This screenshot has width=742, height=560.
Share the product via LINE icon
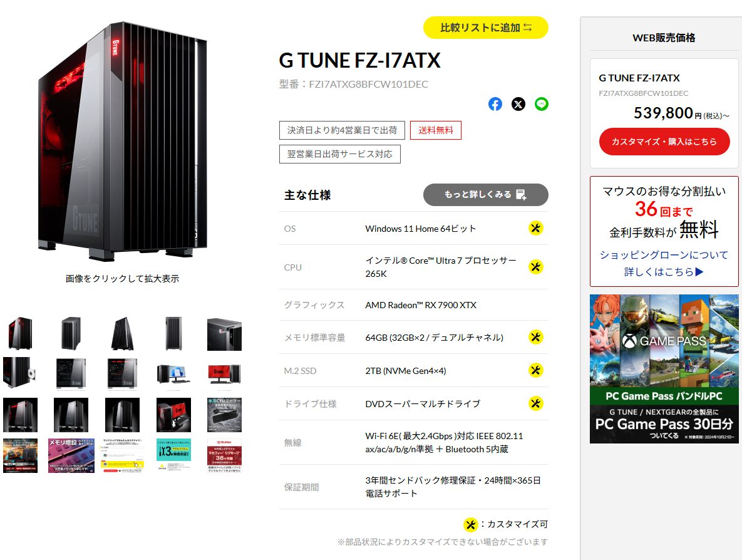[542, 104]
